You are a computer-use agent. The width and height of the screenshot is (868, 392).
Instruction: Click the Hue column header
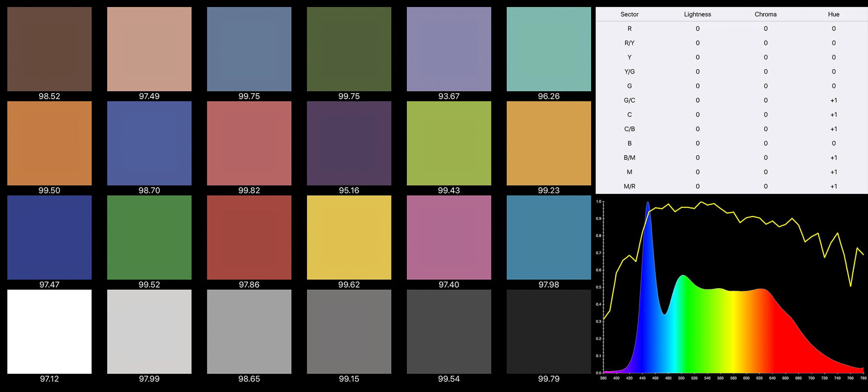coord(834,14)
